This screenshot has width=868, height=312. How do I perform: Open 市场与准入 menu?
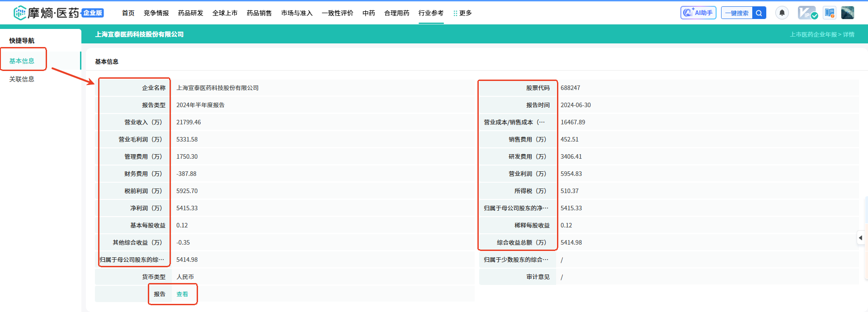pos(297,13)
